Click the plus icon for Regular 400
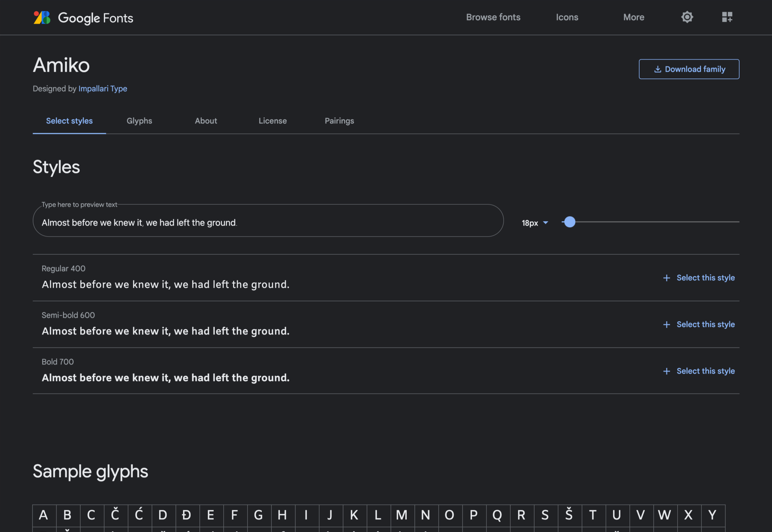Viewport: 772px width, 532px height. (666, 278)
